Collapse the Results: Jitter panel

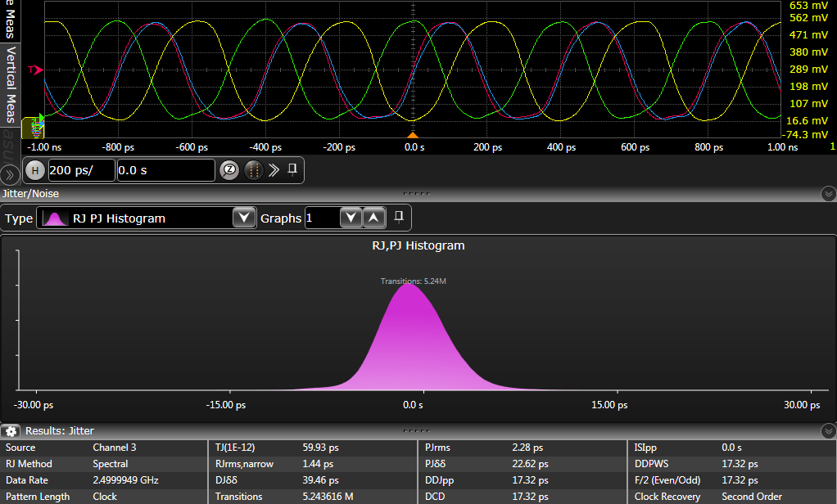pos(827,431)
